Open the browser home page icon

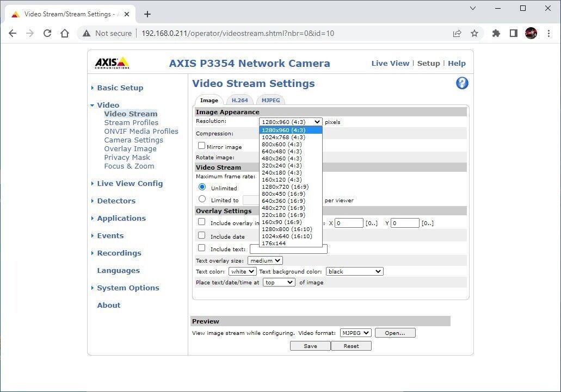coord(65,33)
